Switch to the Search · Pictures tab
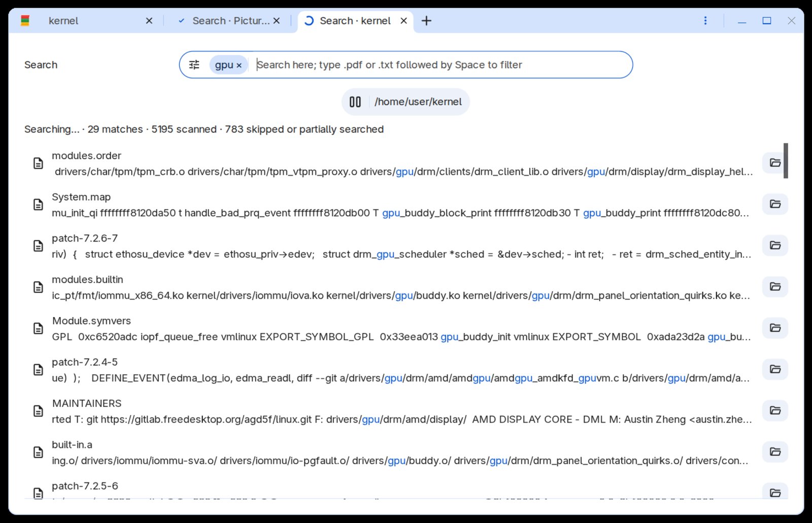 tap(228, 21)
